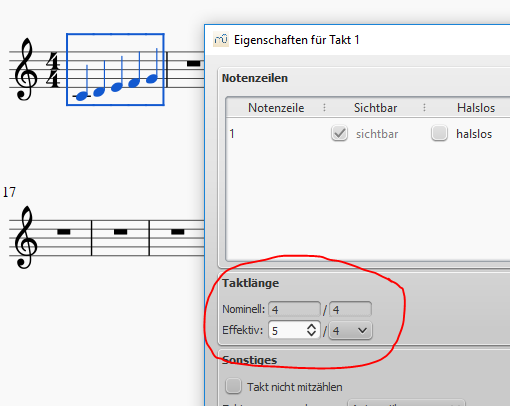Select the whole rest in measure 2
This screenshot has height=406, width=510.
194,63
